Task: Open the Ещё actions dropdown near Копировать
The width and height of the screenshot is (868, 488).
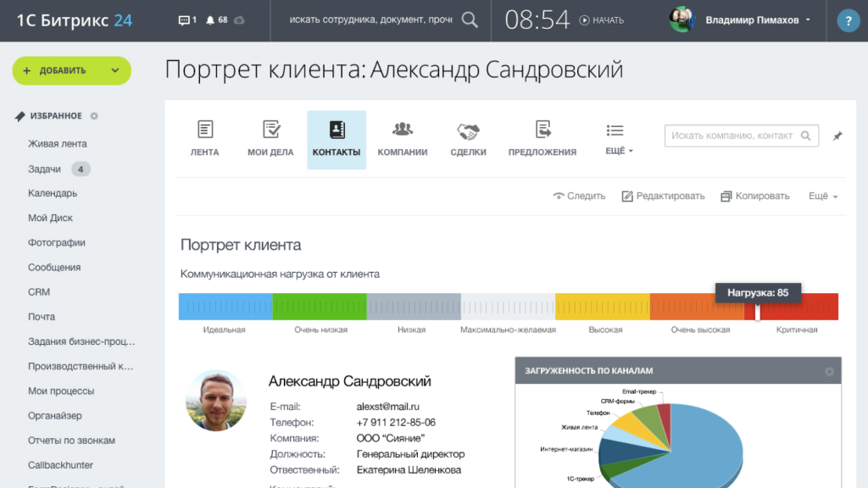Action: (x=822, y=196)
